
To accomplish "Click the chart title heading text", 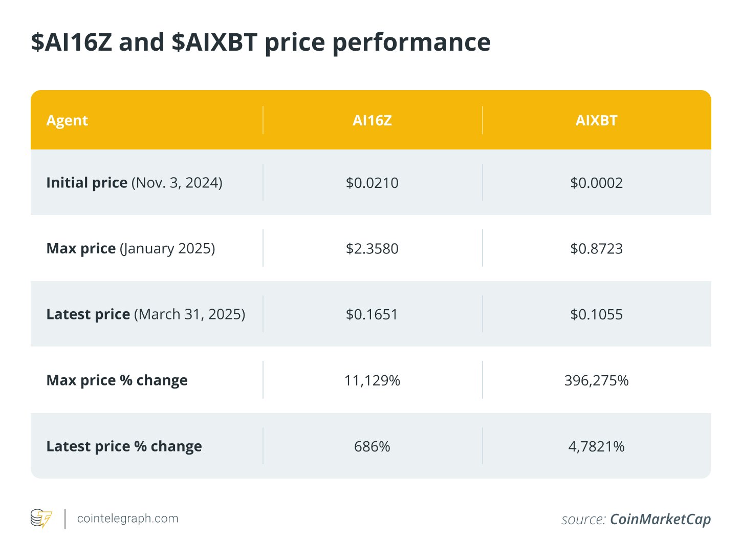I will (260, 42).
